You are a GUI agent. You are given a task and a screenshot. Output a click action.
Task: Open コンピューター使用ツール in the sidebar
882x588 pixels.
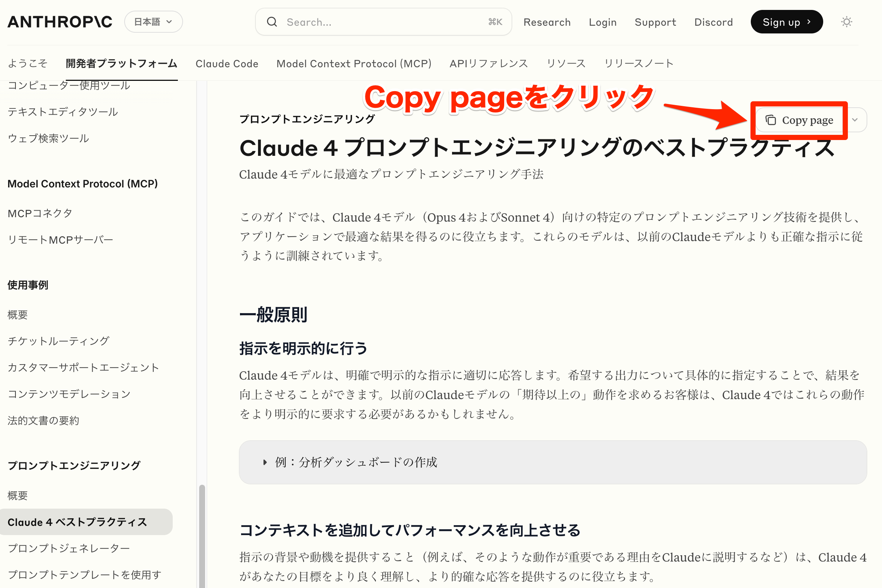click(69, 86)
